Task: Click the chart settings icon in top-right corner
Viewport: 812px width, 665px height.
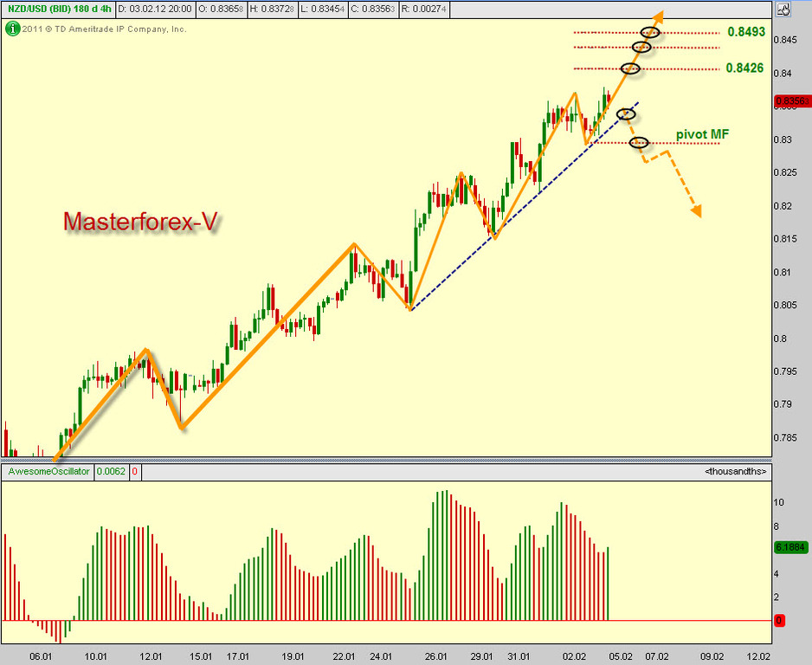Action: pos(783,10)
